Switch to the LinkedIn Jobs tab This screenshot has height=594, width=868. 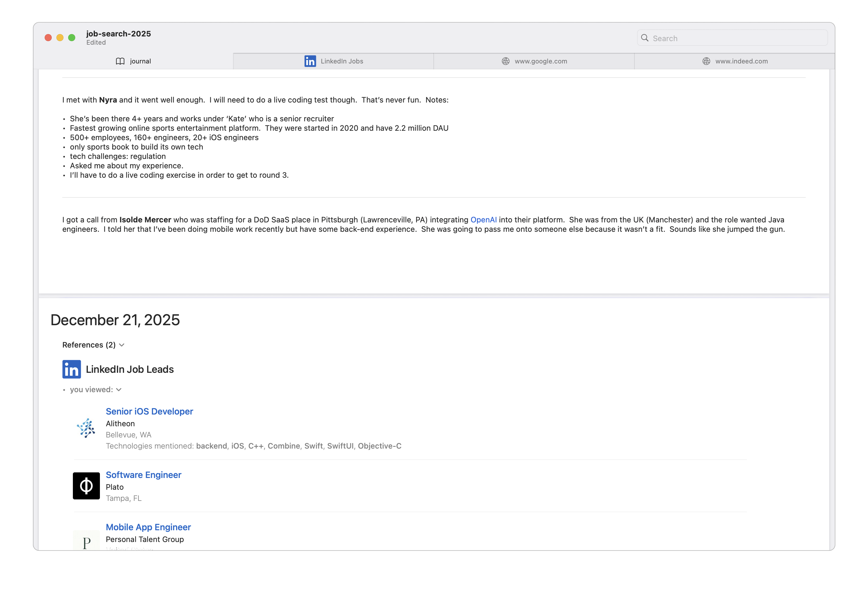(341, 61)
